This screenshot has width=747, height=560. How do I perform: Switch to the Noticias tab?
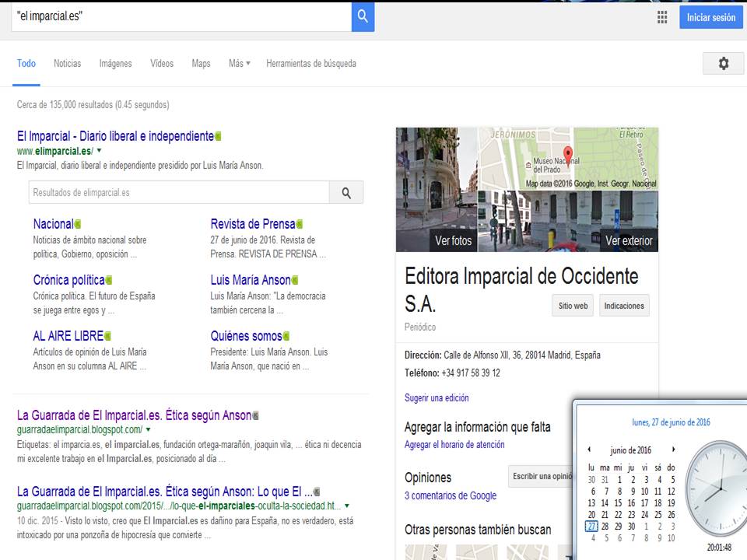67,63
